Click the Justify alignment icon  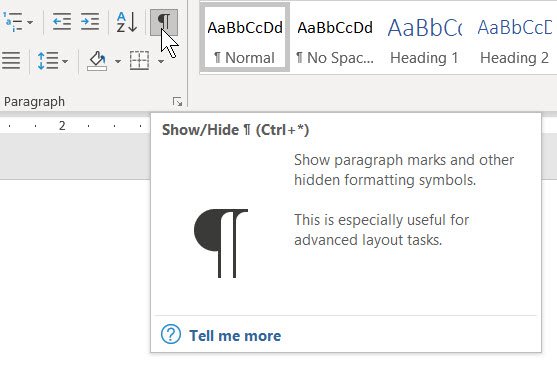[x=11, y=61]
